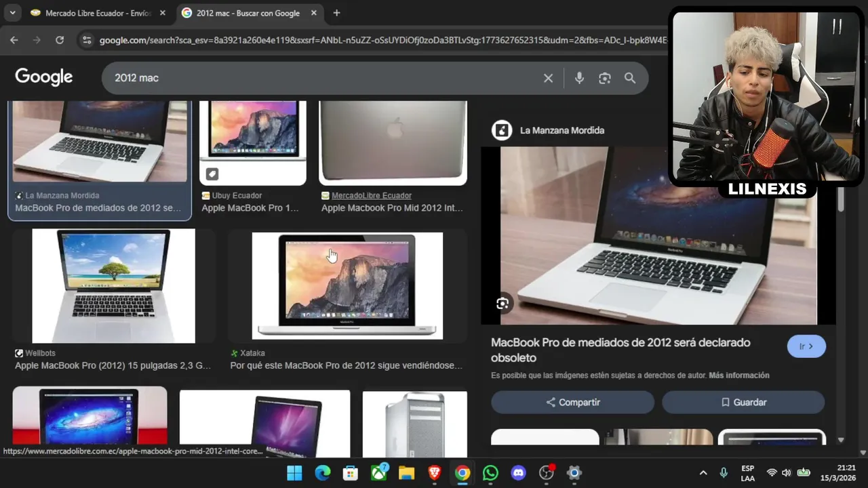Image resolution: width=868 pixels, height=488 pixels.
Task: Open 'Apple MacBook Pro (2012) 15 pulgadas' result title
Action: click(113, 365)
